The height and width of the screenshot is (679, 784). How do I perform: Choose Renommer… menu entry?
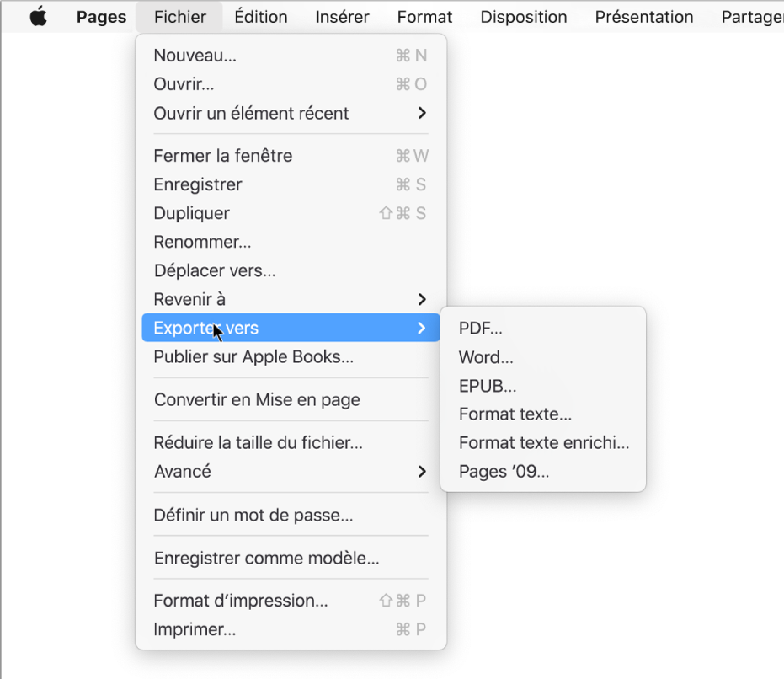coord(291,242)
